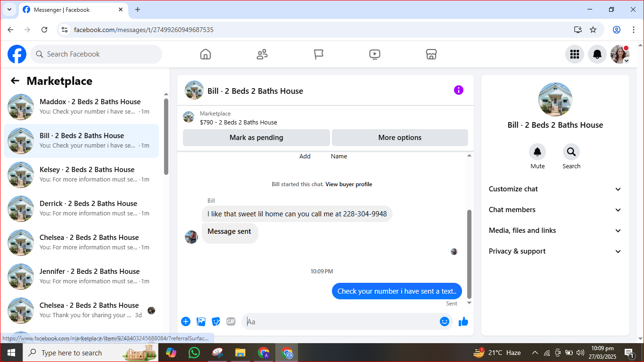Open the Jennifer 2 Beds conversation
644x362 pixels.
click(x=81, y=277)
